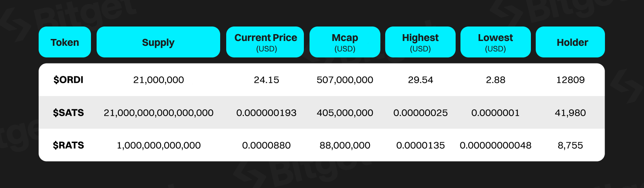Select the Lowest (USD) column header
The image size is (644, 188).
point(495,42)
